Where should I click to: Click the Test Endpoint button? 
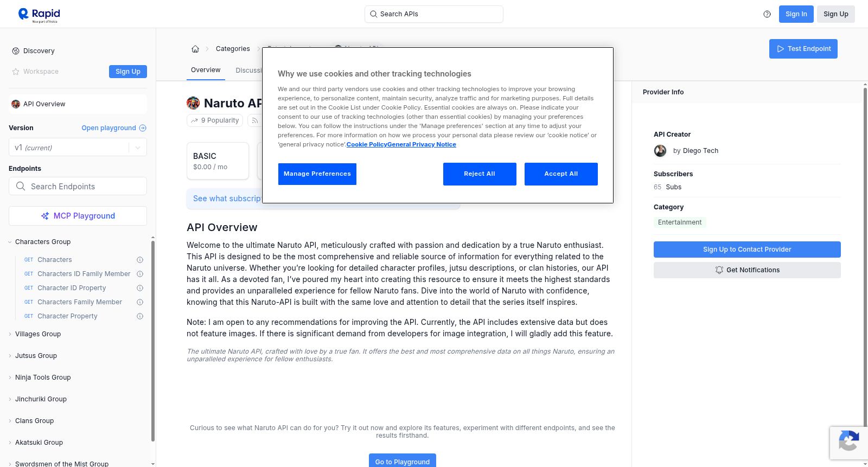[x=803, y=49]
